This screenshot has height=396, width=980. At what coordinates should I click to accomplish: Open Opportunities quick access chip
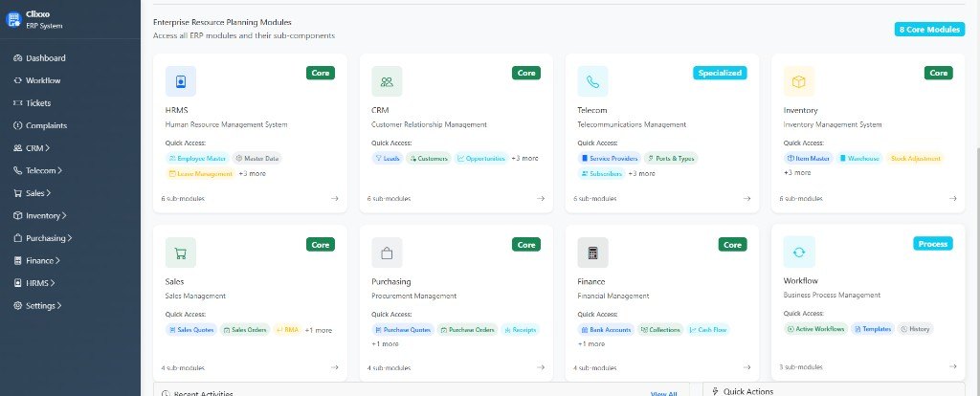481,159
